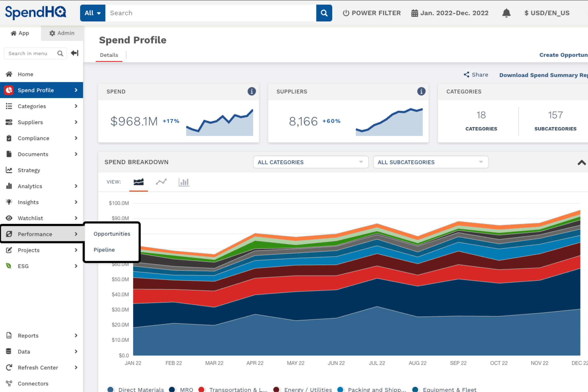Select Opportunities in Performance submenu
The image size is (588, 392).
pyautogui.click(x=112, y=234)
